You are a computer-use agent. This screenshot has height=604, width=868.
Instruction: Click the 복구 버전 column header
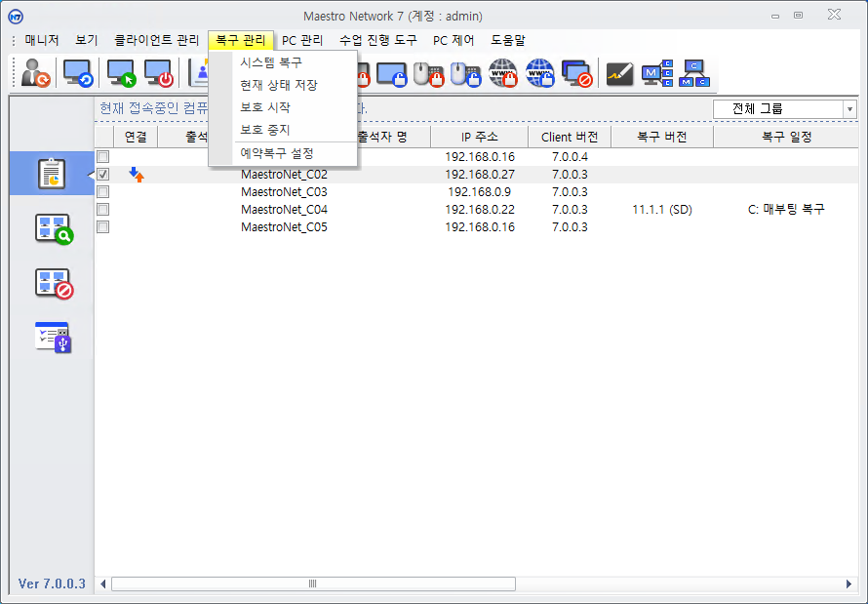click(661, 137)
